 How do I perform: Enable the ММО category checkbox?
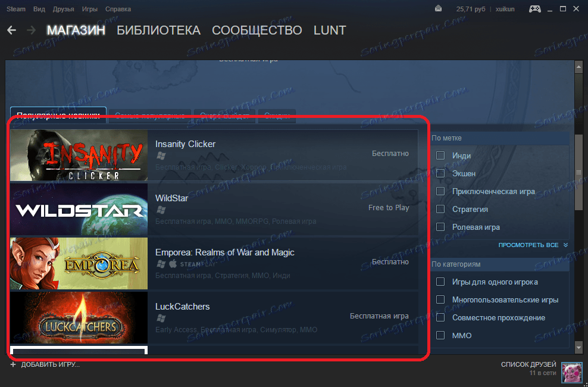(440, 335)
